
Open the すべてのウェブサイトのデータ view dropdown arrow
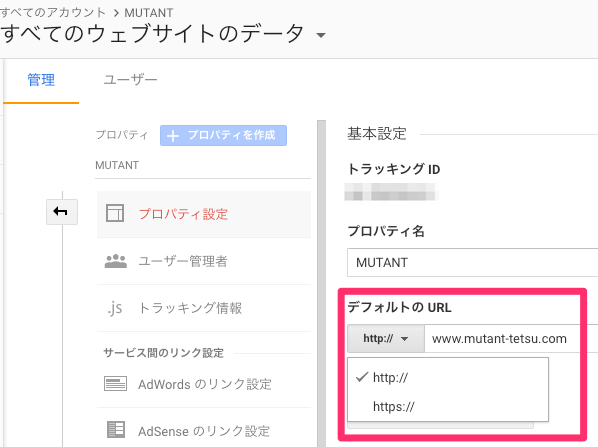pyautogui.click(x=321, y=35)
